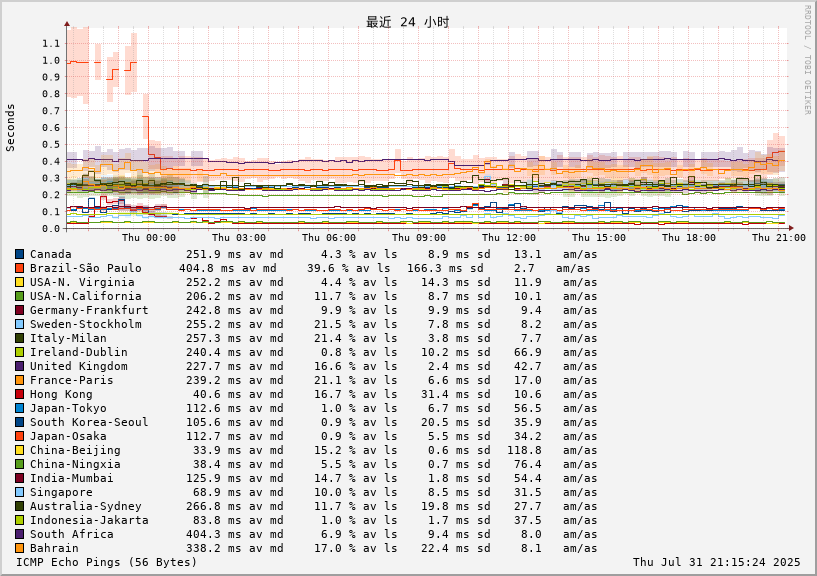This screenshot has height=576, width=817.
Task: Select the 'Japan-Tokyo' legend label
Action: point(68,408)
